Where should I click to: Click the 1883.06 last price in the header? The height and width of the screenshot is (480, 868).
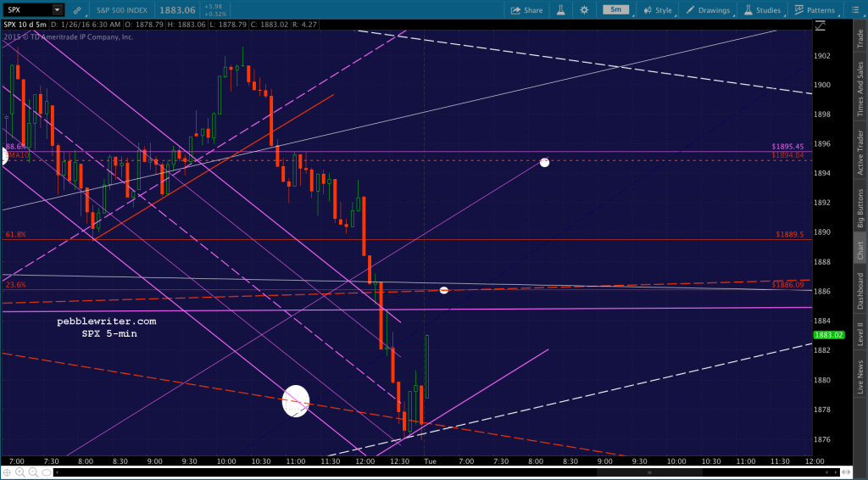click(178, 10)
